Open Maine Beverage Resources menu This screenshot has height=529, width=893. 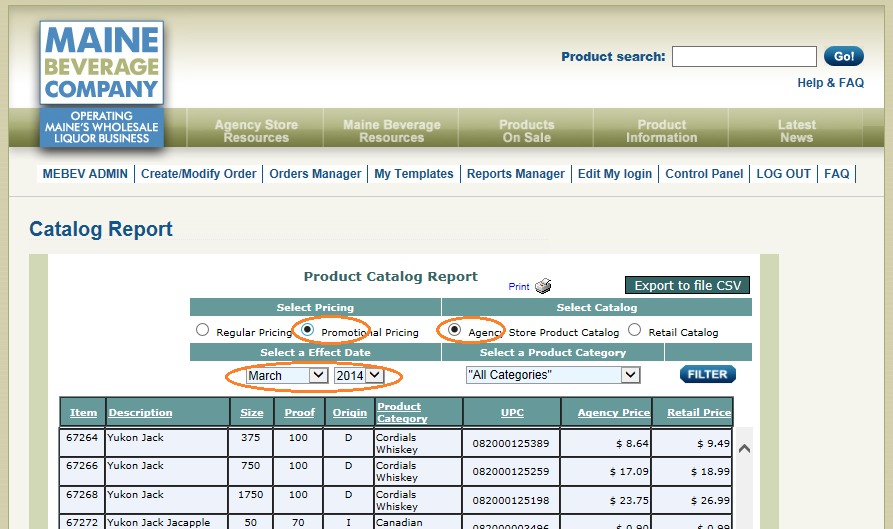tap(392, 131)
